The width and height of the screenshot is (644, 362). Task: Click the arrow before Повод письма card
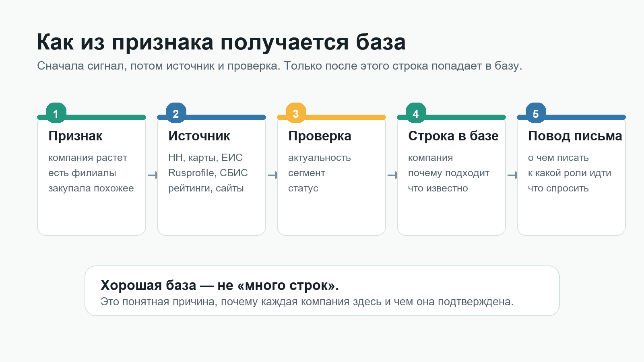[512, 175]
